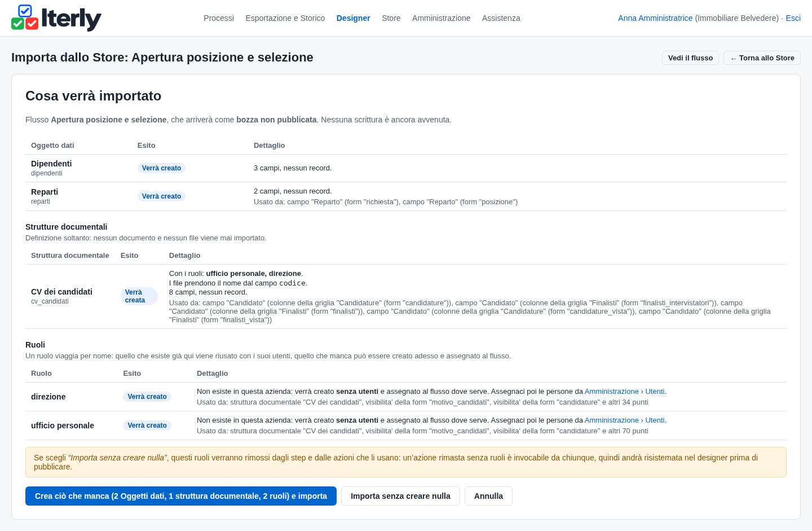The image size is (812, 531).
Task: Click Crea ciò che manca e importa button
Action: coord(181,496)
